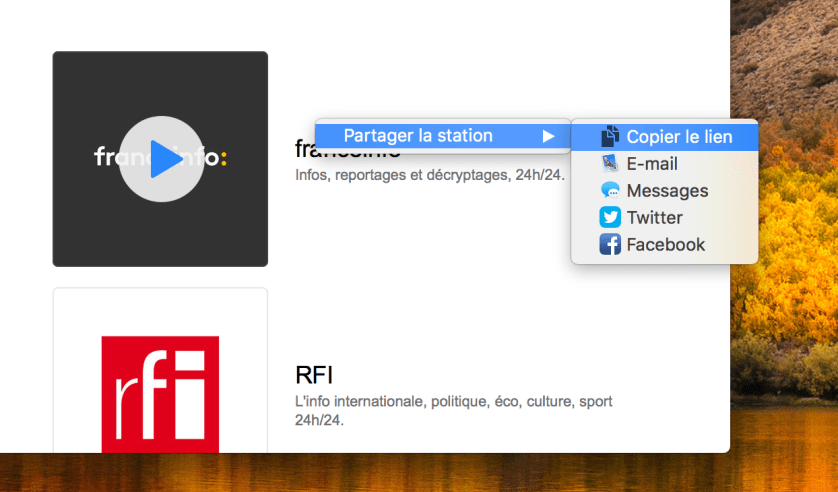Open the RFI station logo thumbnail
The image size is (838, 492).
160,371
